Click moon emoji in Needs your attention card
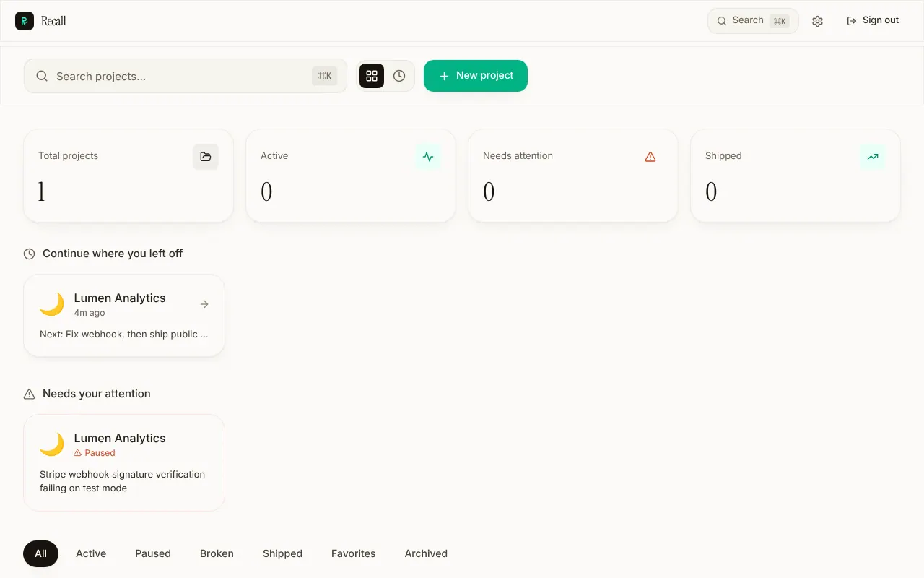 [x=51, y=444]
